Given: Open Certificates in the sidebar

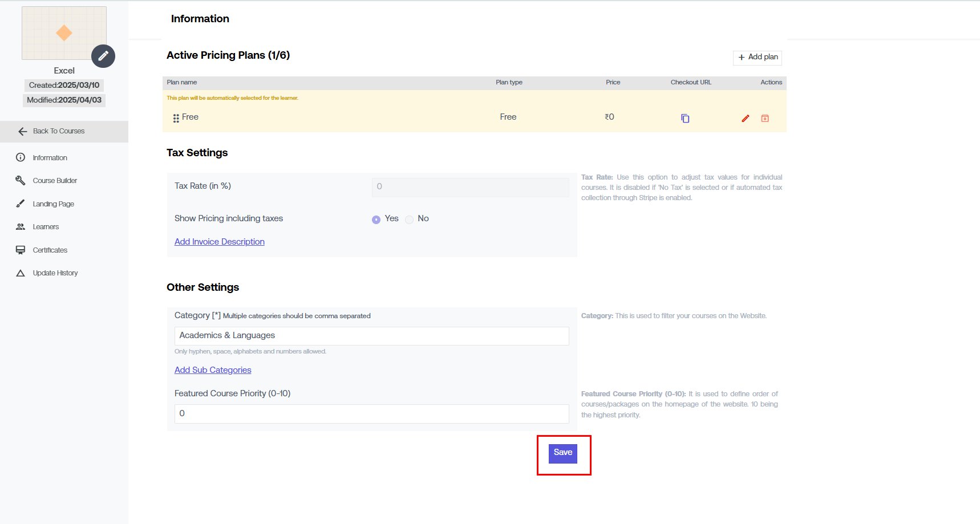Looking at the screenshot, I should point(50,250).
